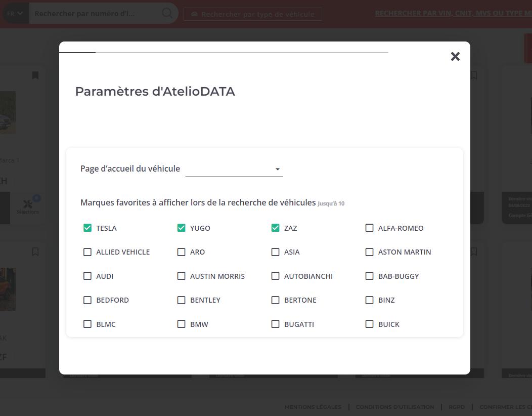The image size is (532, 416).
Task: Focus the Rechercher par numéro search field
Action: 94,14
